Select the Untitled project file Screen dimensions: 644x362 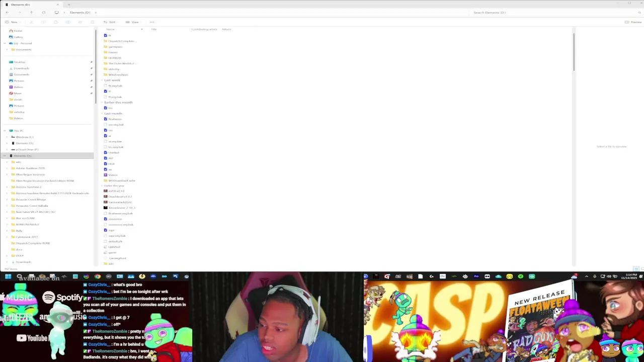[112, 152]
